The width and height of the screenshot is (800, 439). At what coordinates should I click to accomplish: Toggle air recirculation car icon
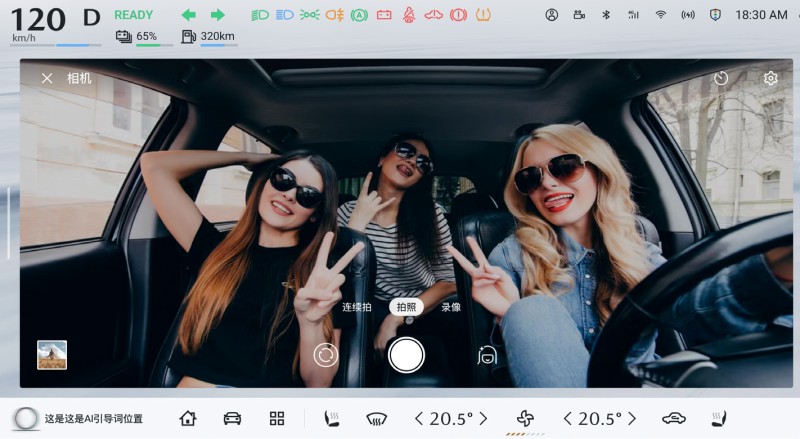pyautogui.click(x=673, y=419)
